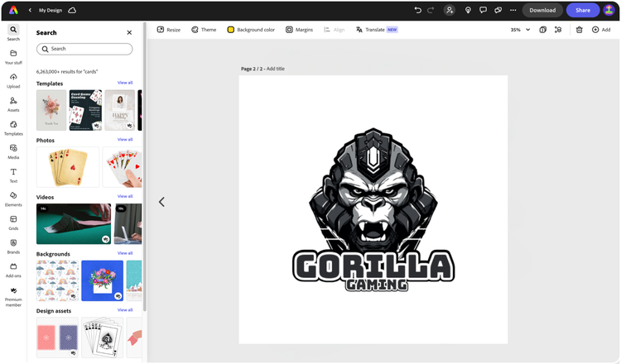Image resolution: width=621 pixels, height=364 pixels.
Task: Go back using the arrow beside My Design
Action: coord(30,10)
